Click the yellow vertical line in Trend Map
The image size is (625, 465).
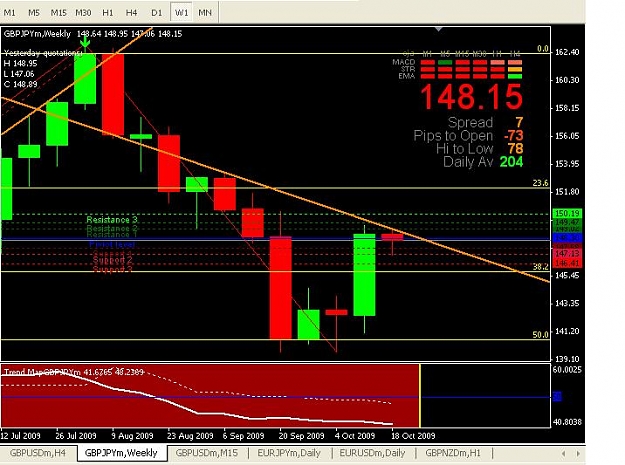pos(420,396)
